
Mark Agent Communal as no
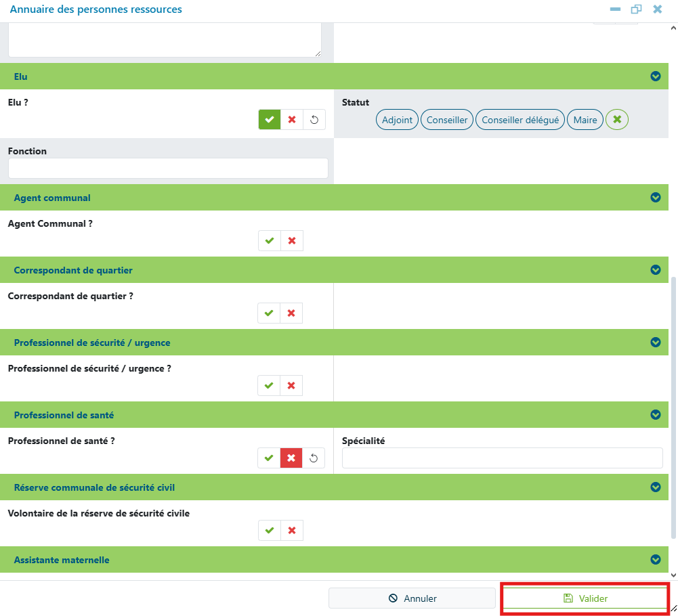click(x=292, y=241)
